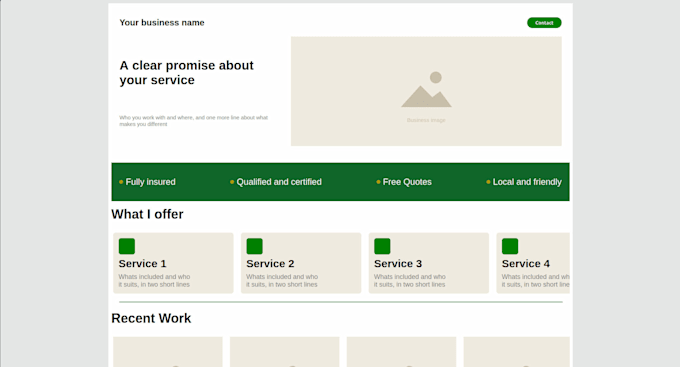Click 'Fully insured' in the green banner
680x367 pixels.
tap(150, 182)
